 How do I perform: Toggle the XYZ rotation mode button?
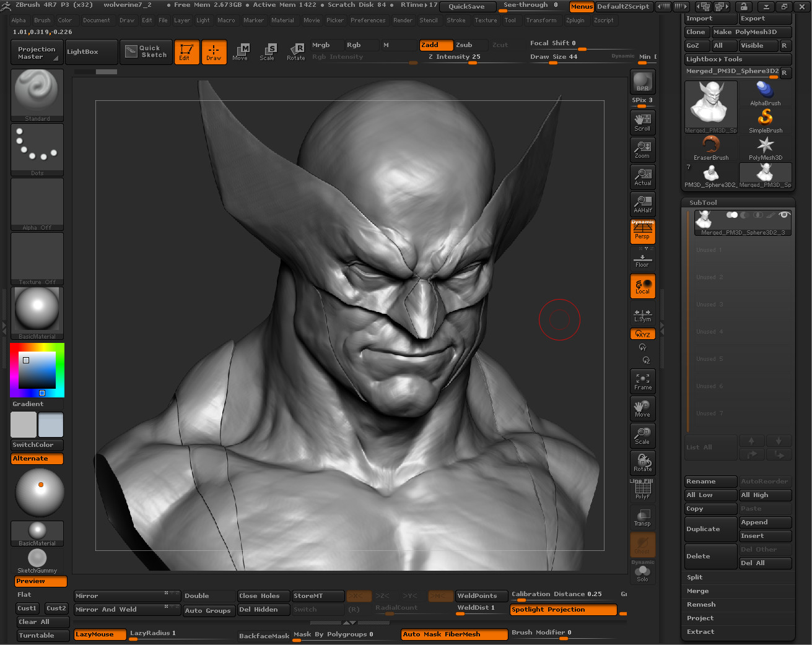point(642,334)
